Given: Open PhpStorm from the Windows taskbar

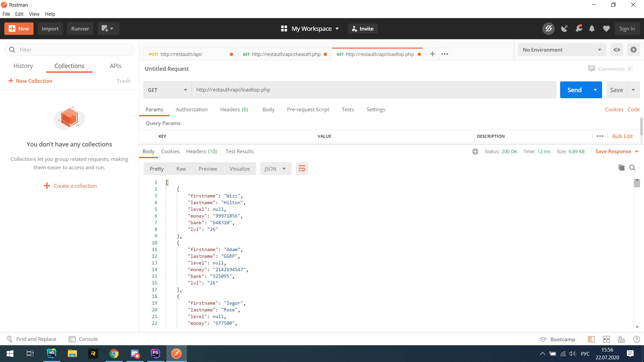Looking at the screenshot, I should (x=156, y=354).
